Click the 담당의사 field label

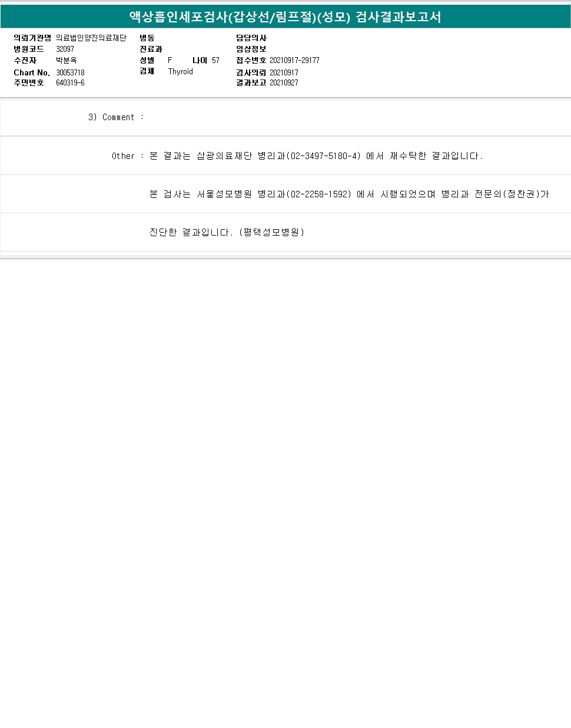point(251,38)
